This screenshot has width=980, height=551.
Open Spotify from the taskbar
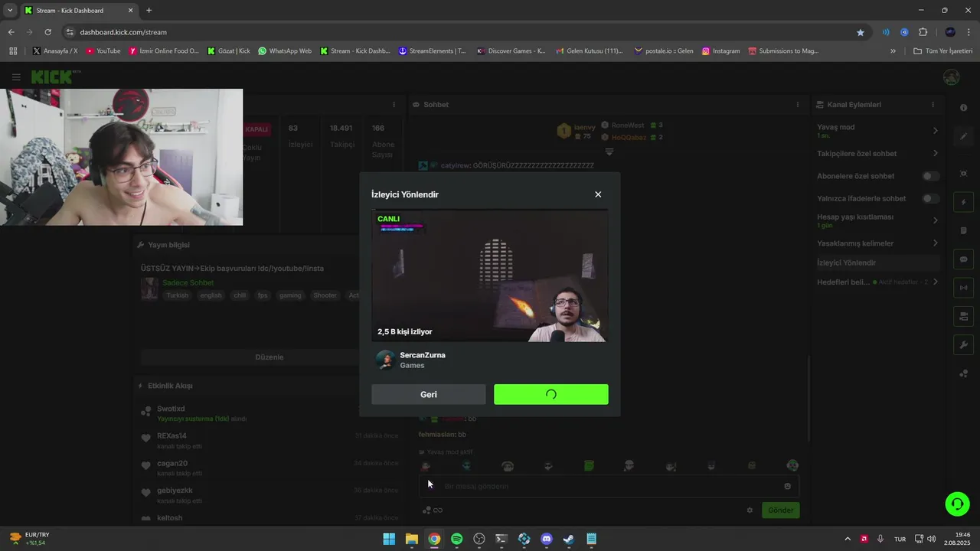tap(457, 539)
